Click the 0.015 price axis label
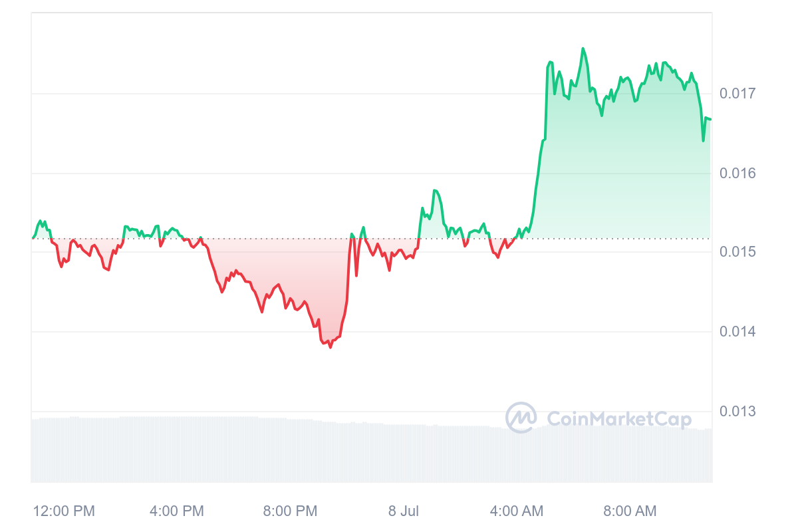798x532 pixels. pyautogui.click(x=737, y=252)
